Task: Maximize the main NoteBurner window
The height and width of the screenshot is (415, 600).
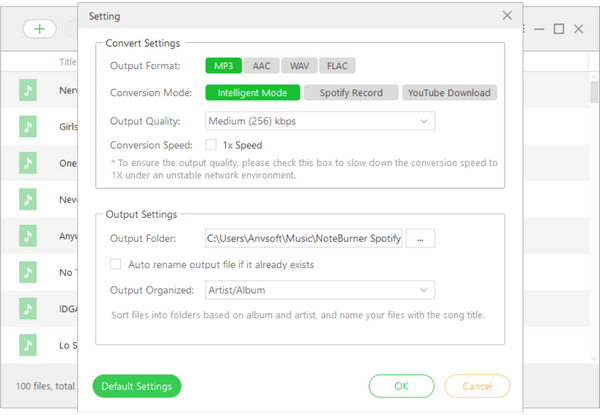Action: 559,29
